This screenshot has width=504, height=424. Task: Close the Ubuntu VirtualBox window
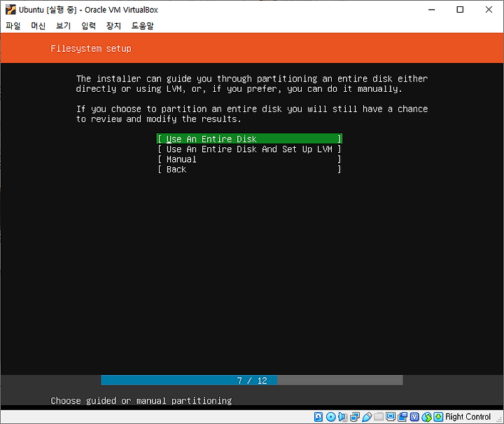(x=489, y=10)
